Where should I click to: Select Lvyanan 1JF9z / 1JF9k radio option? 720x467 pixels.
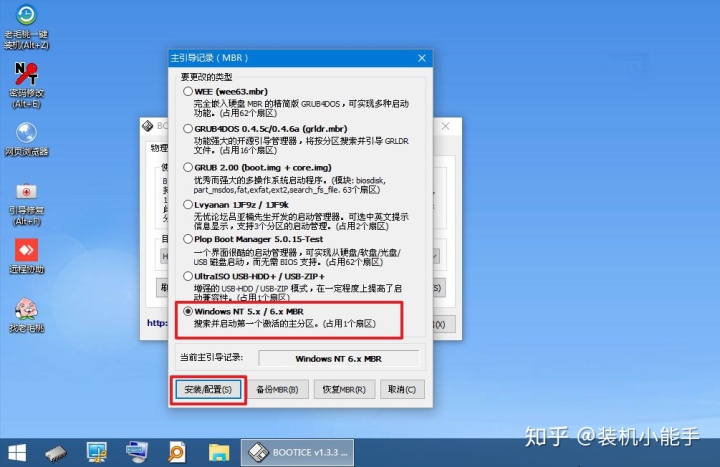click(187, 204)
